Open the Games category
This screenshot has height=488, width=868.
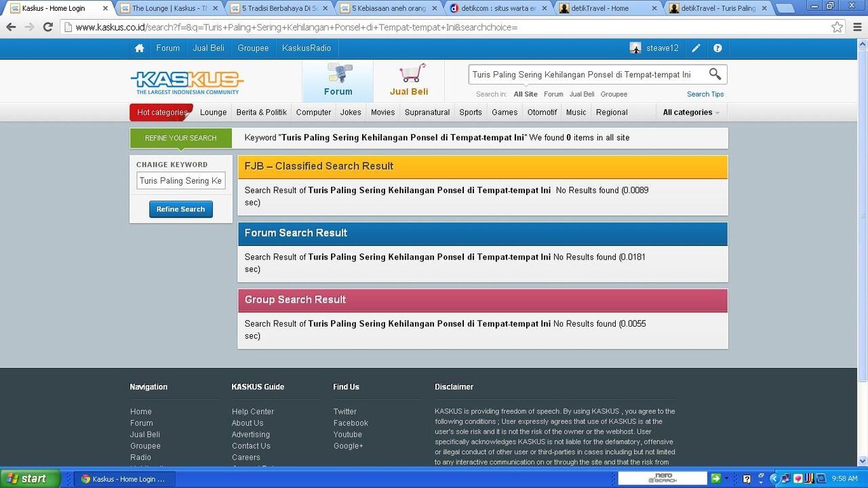(x=505, y=113)
